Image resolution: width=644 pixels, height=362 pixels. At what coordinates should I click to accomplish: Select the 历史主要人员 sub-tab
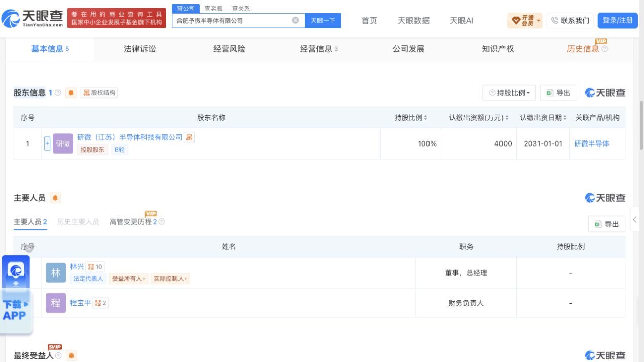78,222
